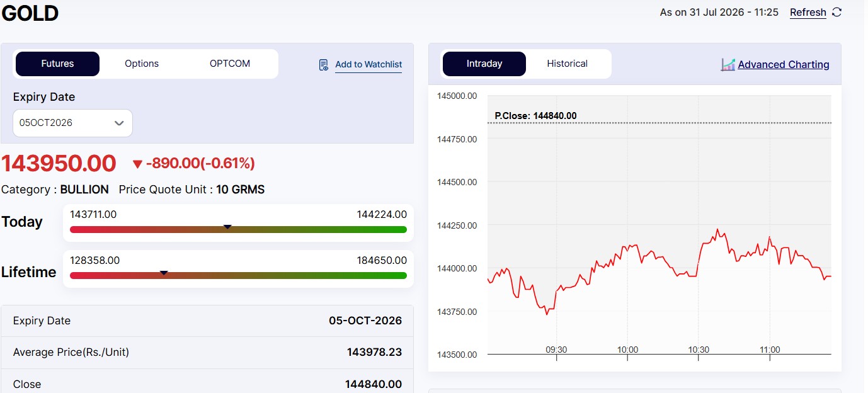Click the Today price range gradient bar
The height and width of the screenshot is (393, 868).
tap(238, 229)
